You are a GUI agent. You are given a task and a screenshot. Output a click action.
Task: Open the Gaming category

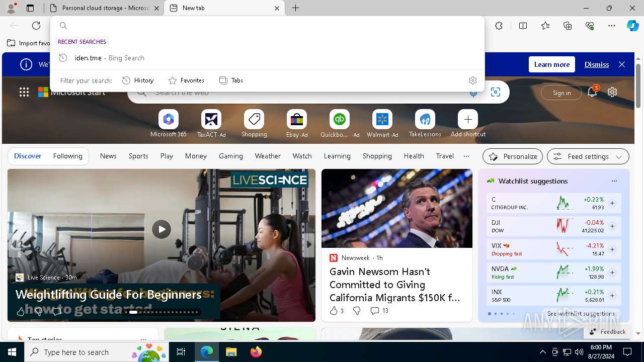coord(231,156)
